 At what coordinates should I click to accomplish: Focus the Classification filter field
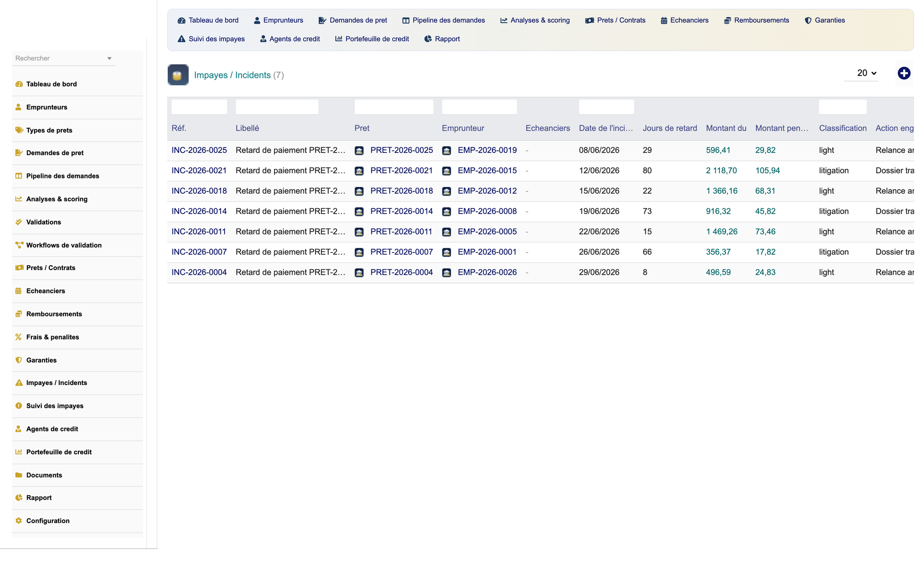pos(842,107)
